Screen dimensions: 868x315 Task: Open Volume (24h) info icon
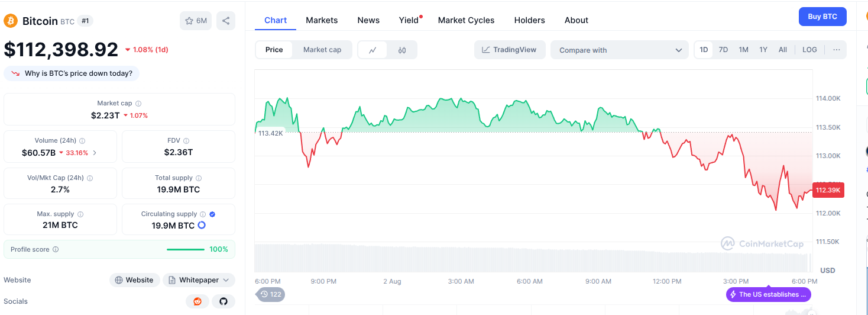coord(82,141)
